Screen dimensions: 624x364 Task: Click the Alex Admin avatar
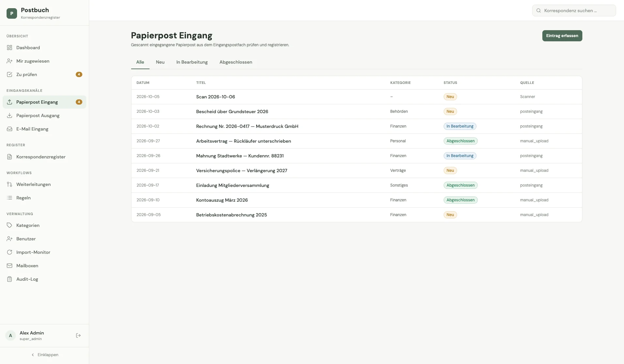click(10, 335)
